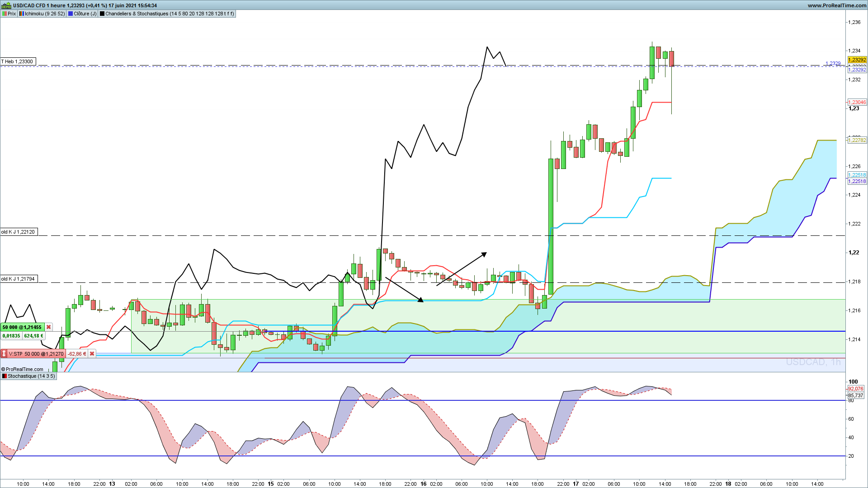Click the Ichimoku multicolor indicator icon
Screen dimensions: 868x488
tap(22, 14)
